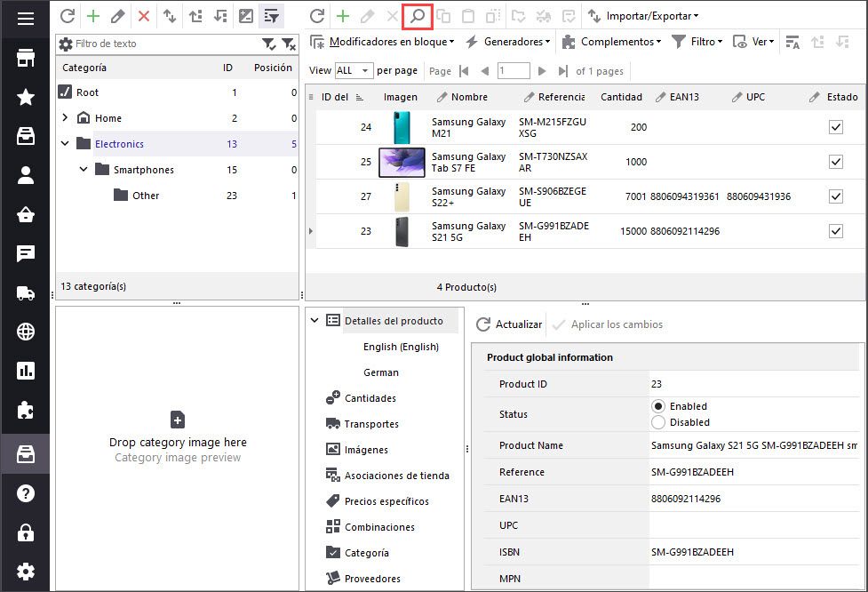Screen dimensions: 868x592
Task: Edit the selected category with pencil
Action: point(118,16)
